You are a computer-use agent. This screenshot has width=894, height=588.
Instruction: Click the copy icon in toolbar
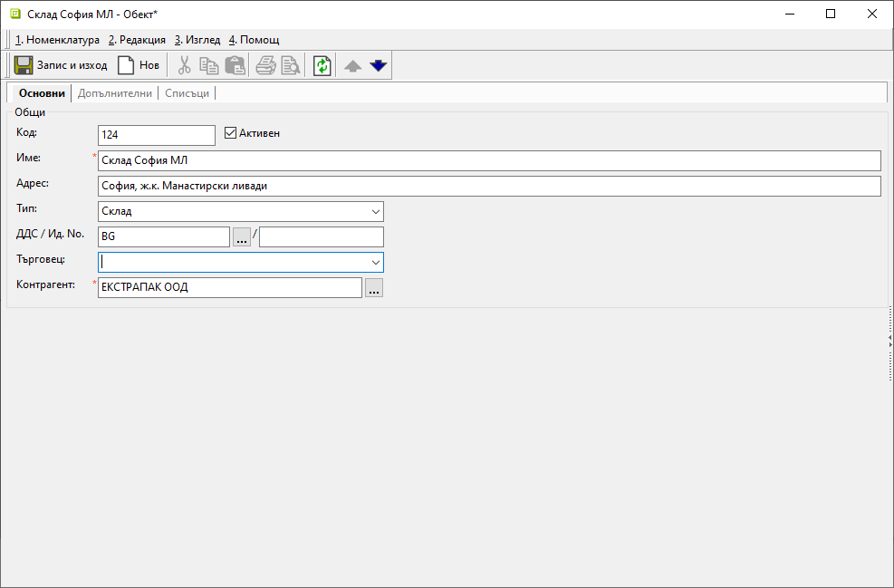209,65
